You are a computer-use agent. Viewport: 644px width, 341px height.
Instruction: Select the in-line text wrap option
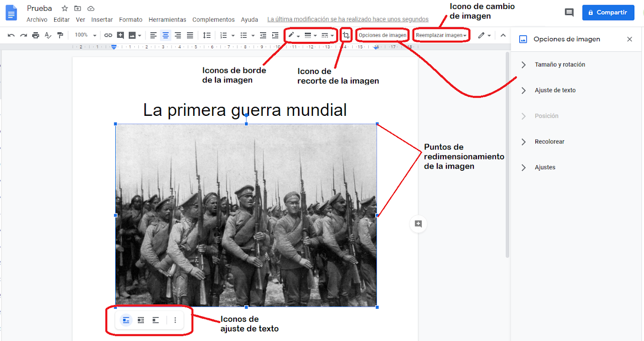(126, 320)
